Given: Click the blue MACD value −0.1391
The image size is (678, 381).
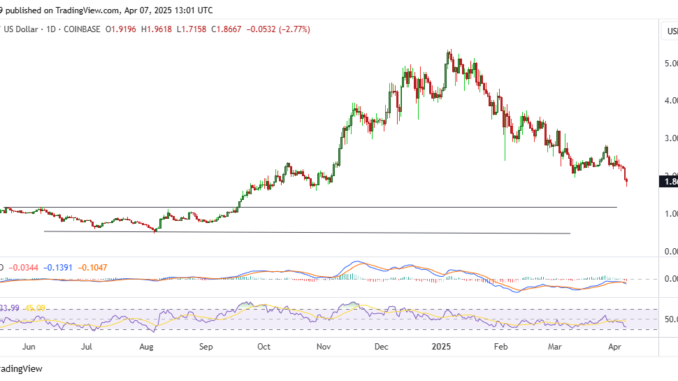Looking at the screenshot, I should point(58,268).
